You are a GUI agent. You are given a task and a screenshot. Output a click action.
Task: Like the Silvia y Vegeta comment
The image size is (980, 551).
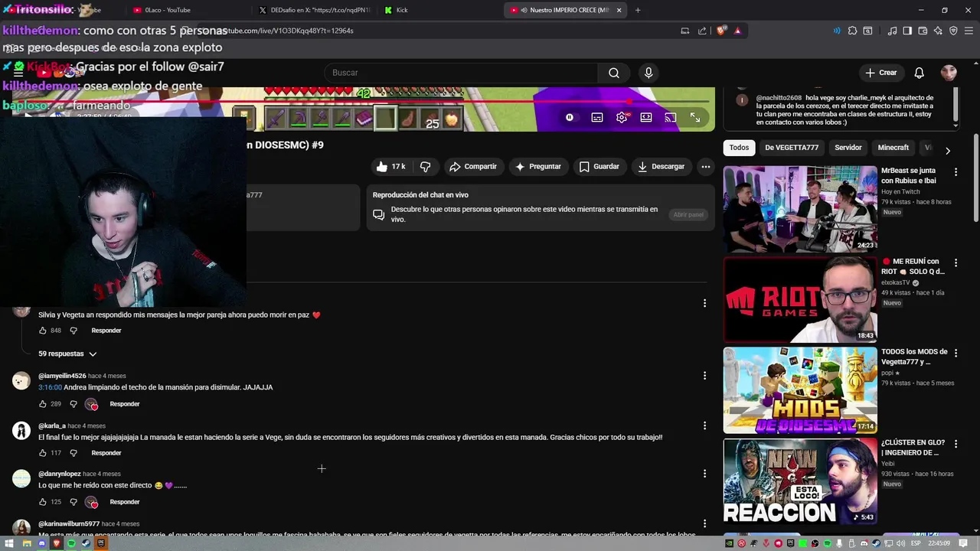tap(43, 331)
